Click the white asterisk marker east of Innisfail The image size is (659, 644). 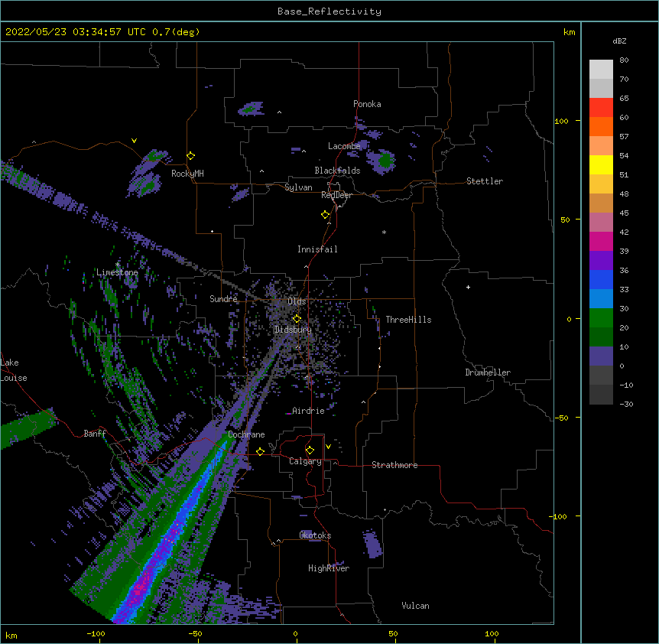pyautogui.click(x=384, y=232)
